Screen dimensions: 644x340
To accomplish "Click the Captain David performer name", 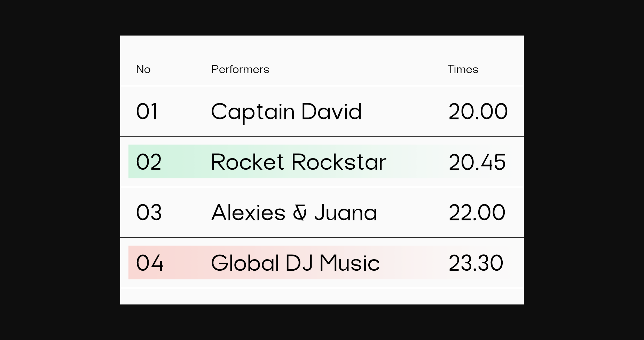I will (x=286, y=112).
